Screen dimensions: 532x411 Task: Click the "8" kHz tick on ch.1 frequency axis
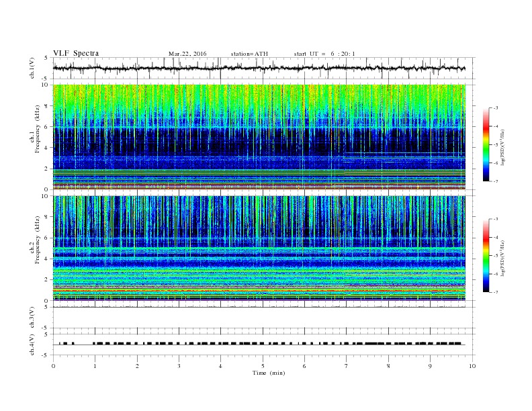pos(47,106)
